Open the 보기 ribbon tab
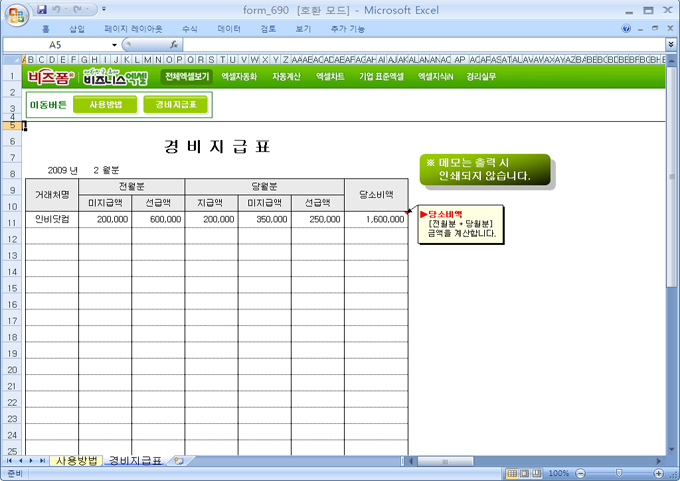 tap(303, 29)
